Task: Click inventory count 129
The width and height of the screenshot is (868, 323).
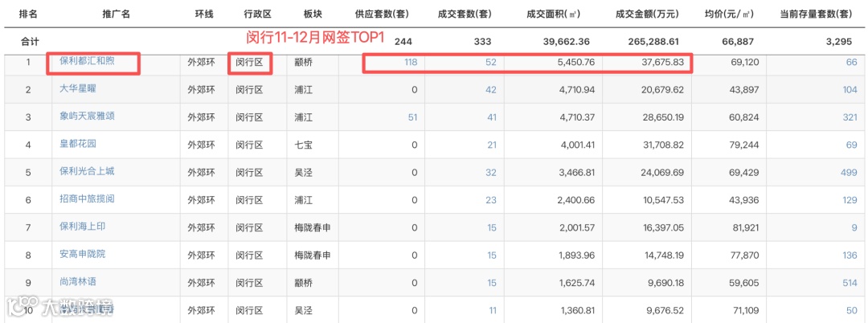Action: [850, 200]
